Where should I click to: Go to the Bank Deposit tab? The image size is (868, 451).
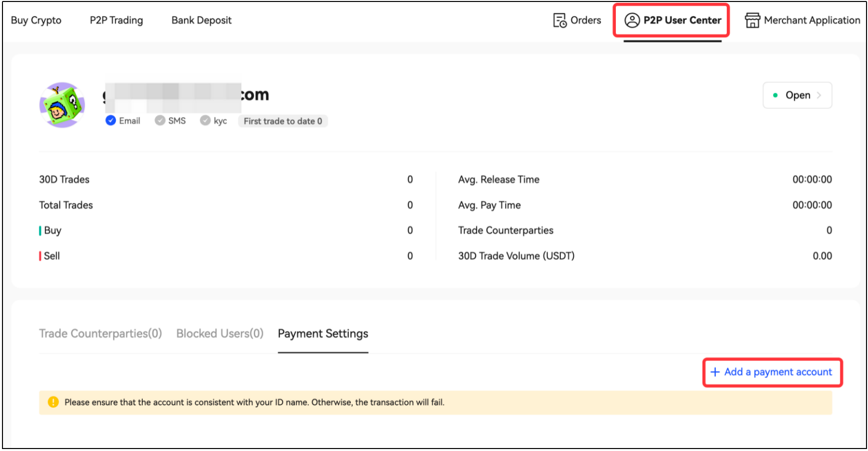click(x=201, y=20)
